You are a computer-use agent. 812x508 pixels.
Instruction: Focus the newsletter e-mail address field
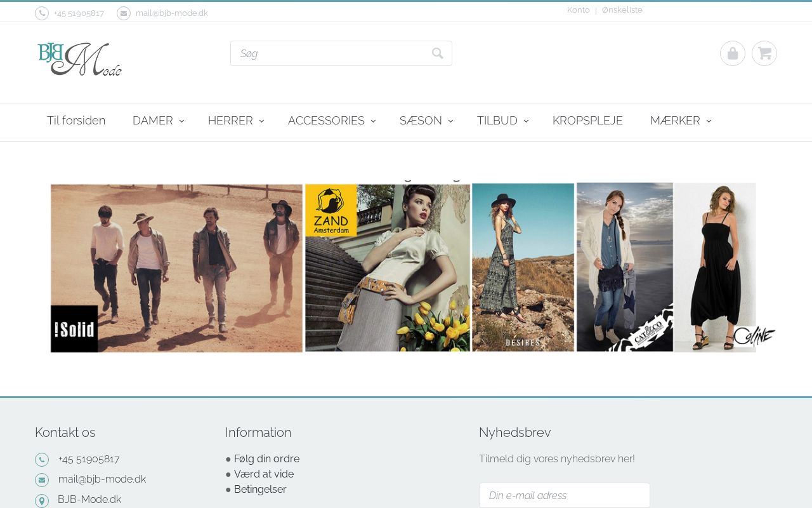click(565, 495)
